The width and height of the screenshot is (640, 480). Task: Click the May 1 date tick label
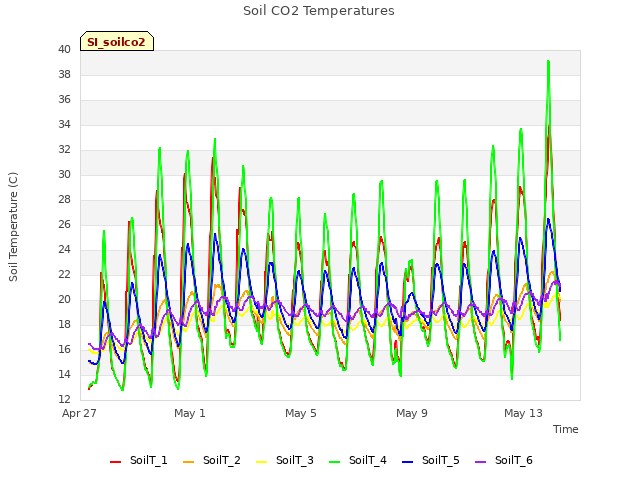pyautogui.click(x=190, y=413)
